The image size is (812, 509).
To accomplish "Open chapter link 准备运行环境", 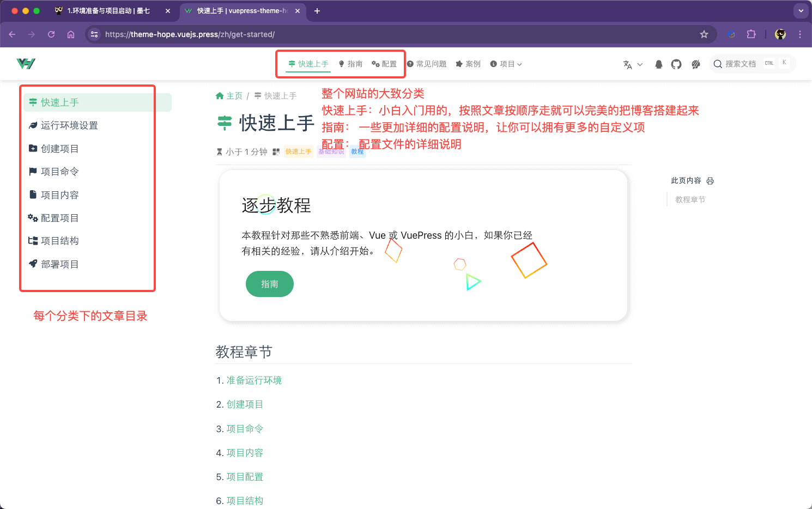I will [254, 380].
